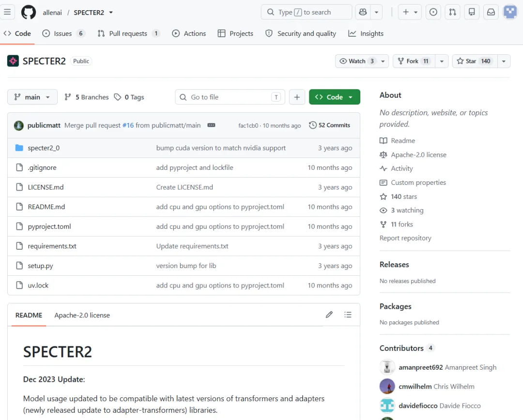The width and height of the screenshot is (523, 420).
Task: Edit the README with pencil icon
Action: pyautogui.click(x=329, y=315)
